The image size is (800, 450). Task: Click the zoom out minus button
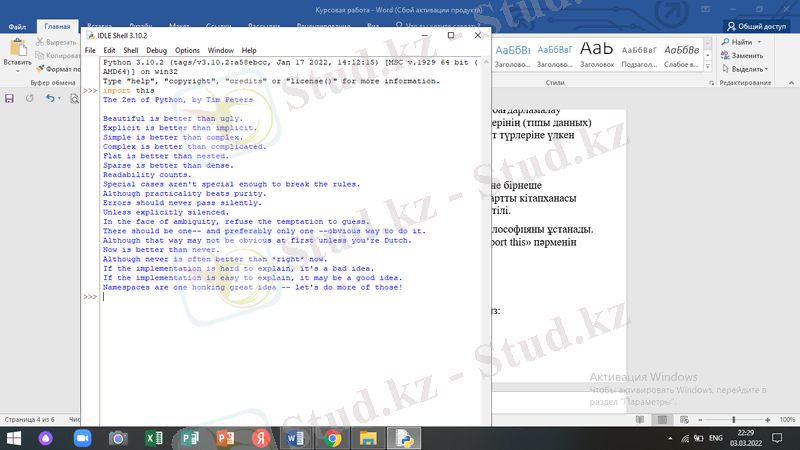[700, 420]
